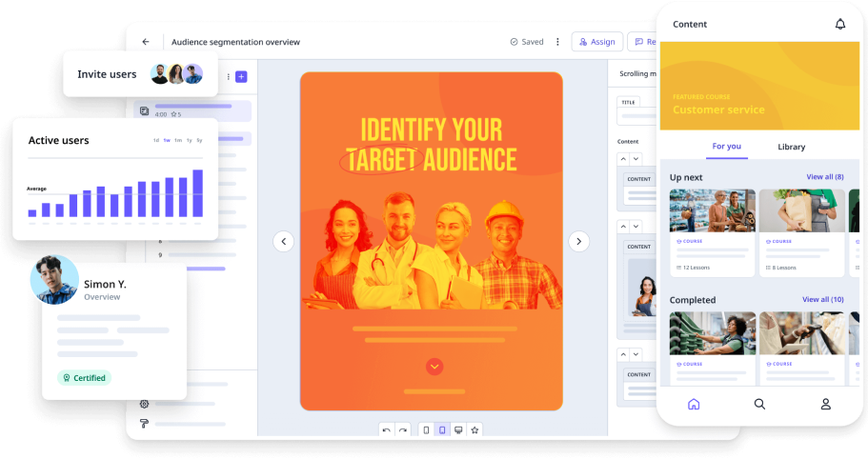Screen dimensions: 868x459
Task: Click the down chevron circle on the slide
Action: tap(434, 366)
